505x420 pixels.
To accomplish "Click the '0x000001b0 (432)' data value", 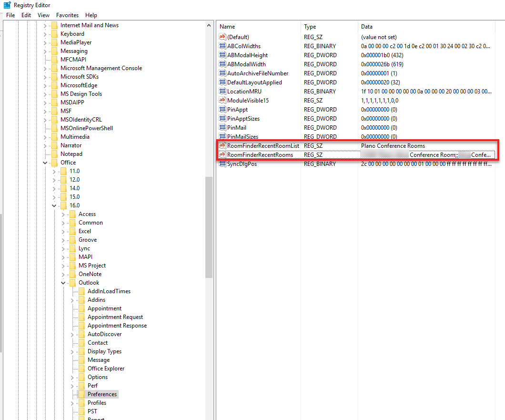I will coord(382,55).
